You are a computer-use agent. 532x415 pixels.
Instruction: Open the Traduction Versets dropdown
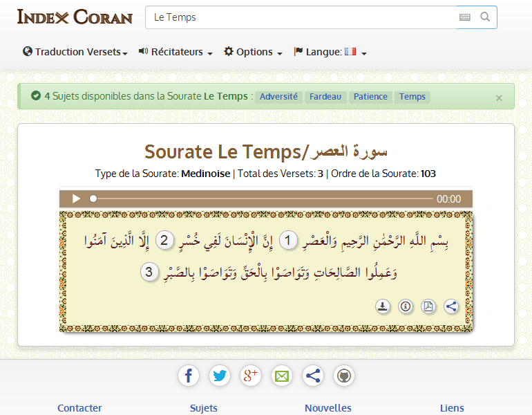(75, 52)
